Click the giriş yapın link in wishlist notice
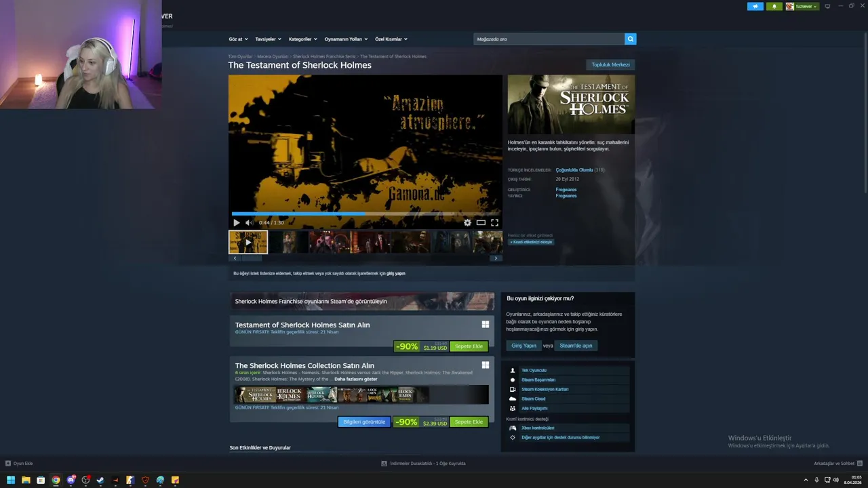 pos(396,274)
